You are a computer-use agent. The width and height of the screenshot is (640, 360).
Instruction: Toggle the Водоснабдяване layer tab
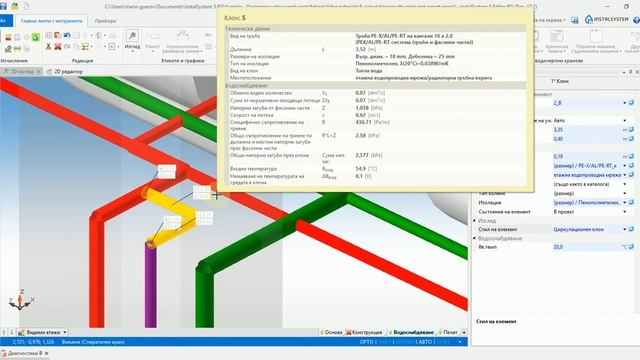click(410, 332)
